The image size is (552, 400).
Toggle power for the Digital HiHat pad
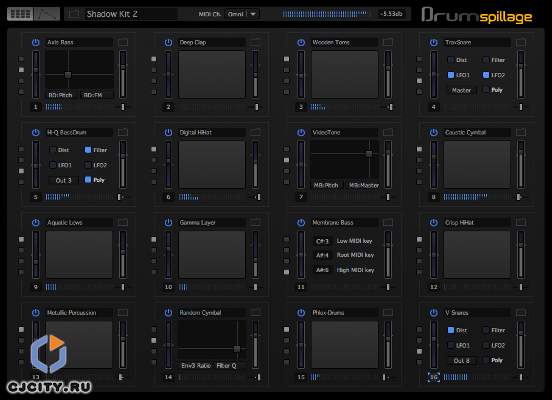168,132
